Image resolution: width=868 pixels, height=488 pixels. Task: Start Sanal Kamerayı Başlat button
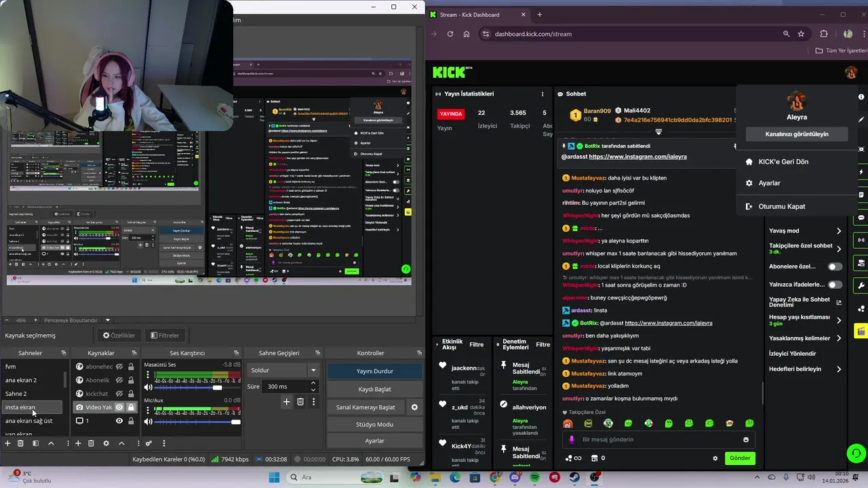pos(366,407)
